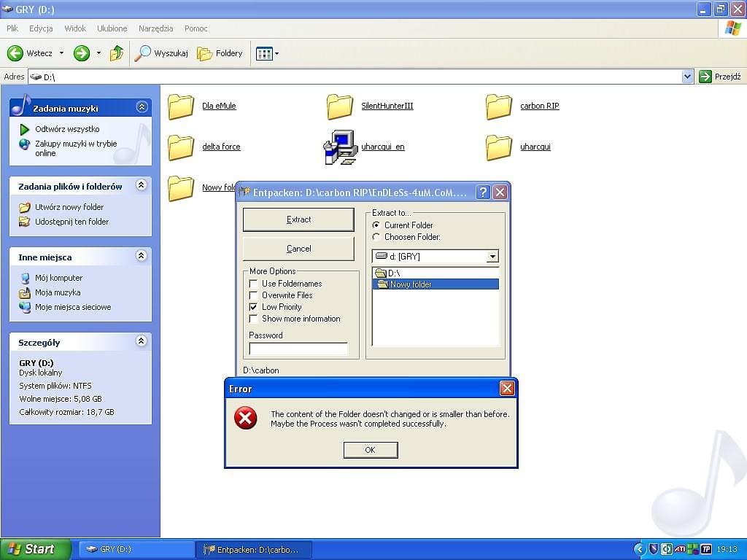Go up one folder level icon
Screen dimensions: 747x560
tap(117, 53)
